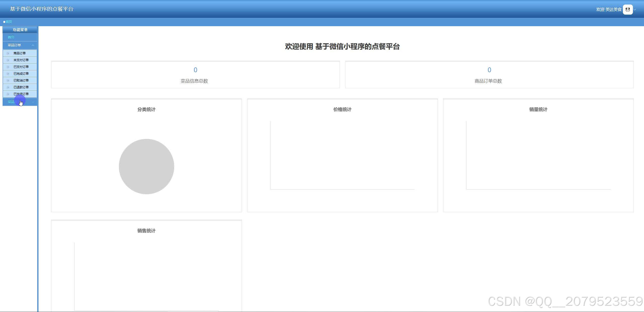Screen dimensions: 644x312
Task: Click the 菜品信息总数 count card
Action: click(195, 75)
